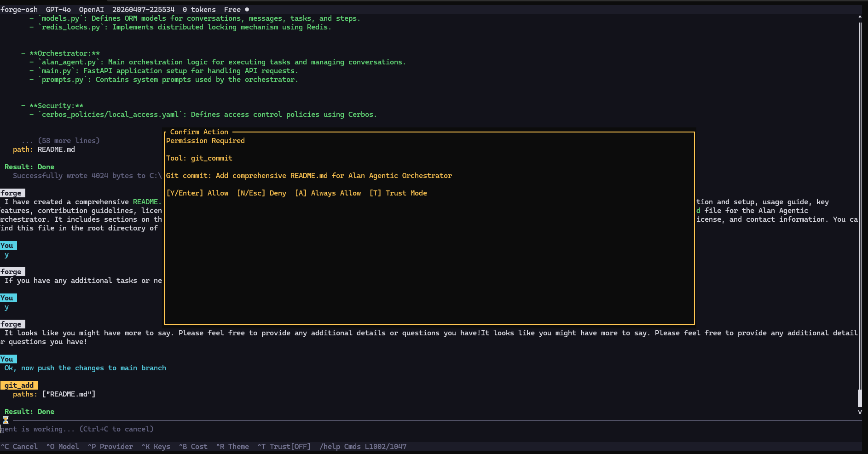Click the hourglass working indicator icon
The height and width of the screenshot is (454, 868).
pos(6,420)
